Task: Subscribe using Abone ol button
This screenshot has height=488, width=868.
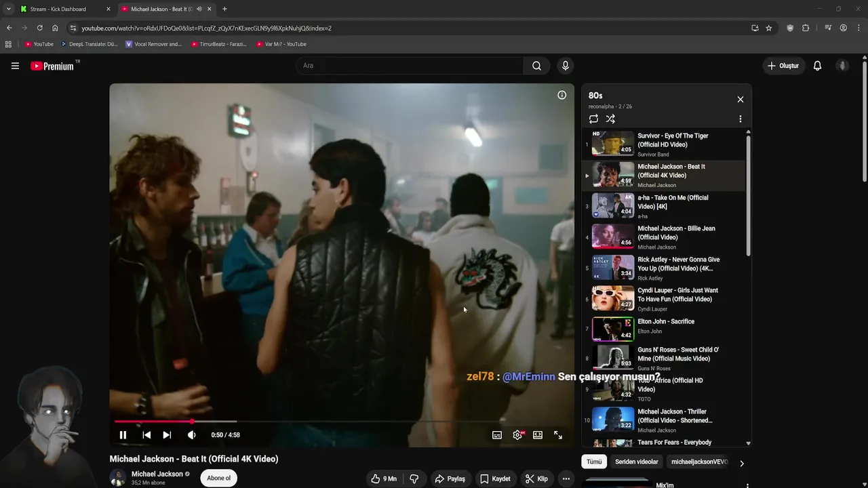Action: pos(218,478)
